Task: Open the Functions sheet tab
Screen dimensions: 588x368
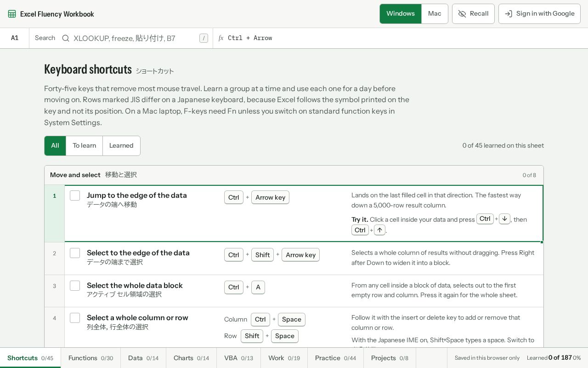Action: point(90,358)
